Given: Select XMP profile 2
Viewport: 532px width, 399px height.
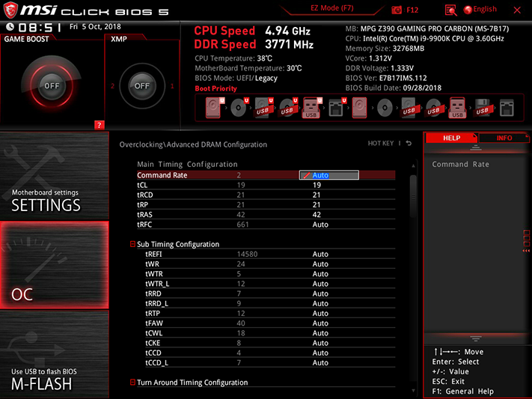Looking at the screenshot, I should (x=113, y=86).
